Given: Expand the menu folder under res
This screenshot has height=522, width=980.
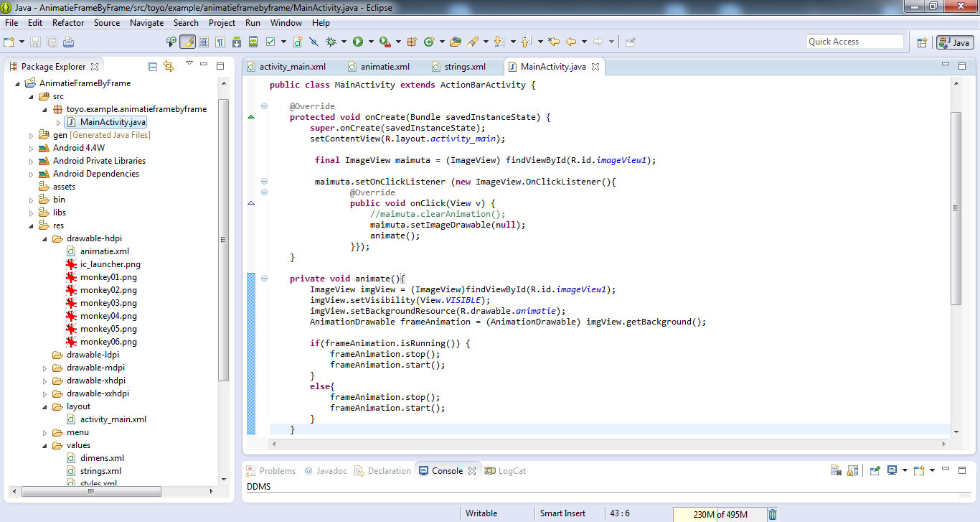Looking at the screenshot, I should (x=44, y=432).
